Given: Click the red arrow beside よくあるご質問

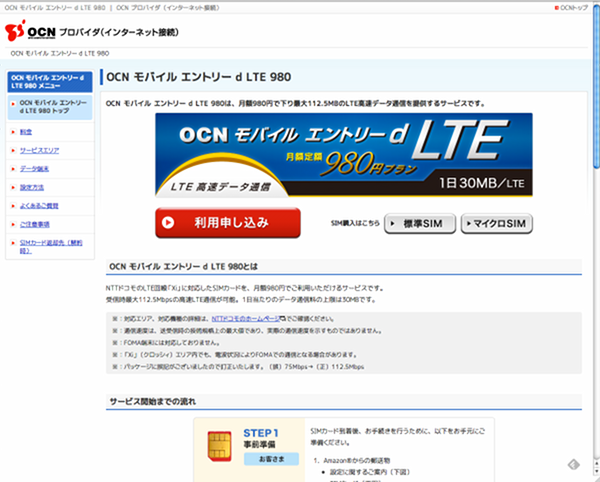Looking at the screenshot, I should point(13,206).
